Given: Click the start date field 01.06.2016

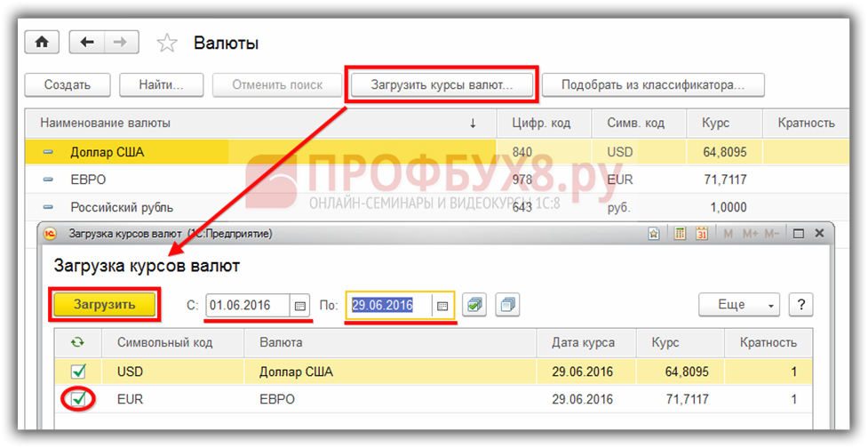Looking at the screenshot, I should 248,306.
